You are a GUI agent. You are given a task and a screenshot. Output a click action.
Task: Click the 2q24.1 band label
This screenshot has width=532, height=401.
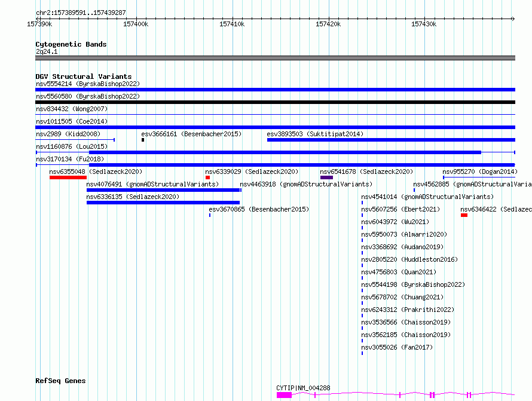[47, 51]
